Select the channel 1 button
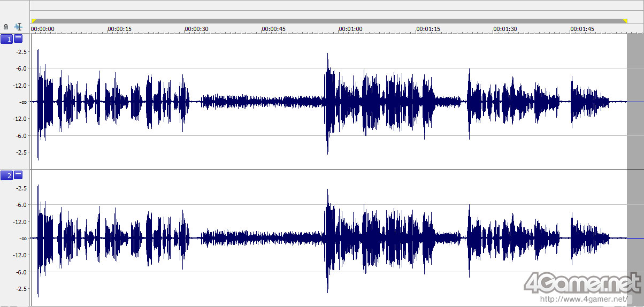The width and height of the screenshot is (644, 307). coord(7,39)
